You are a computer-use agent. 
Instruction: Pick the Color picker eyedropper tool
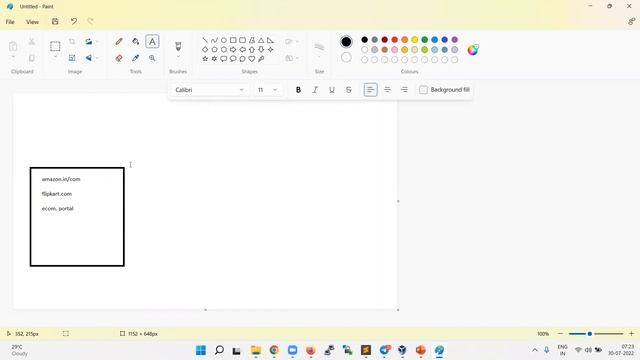[136, 58]
